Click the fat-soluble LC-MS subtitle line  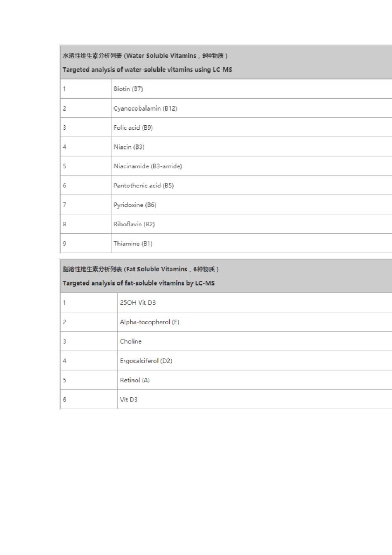[139, 283]
